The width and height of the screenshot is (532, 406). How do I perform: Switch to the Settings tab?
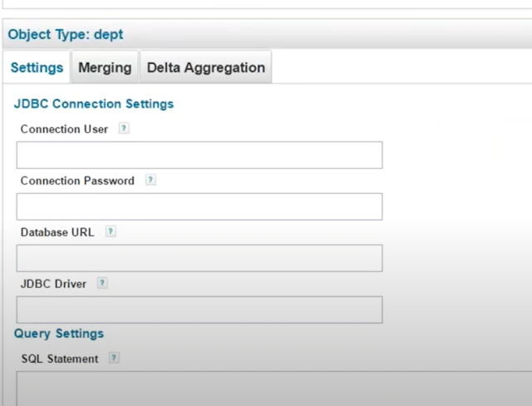tap(37, 67)
